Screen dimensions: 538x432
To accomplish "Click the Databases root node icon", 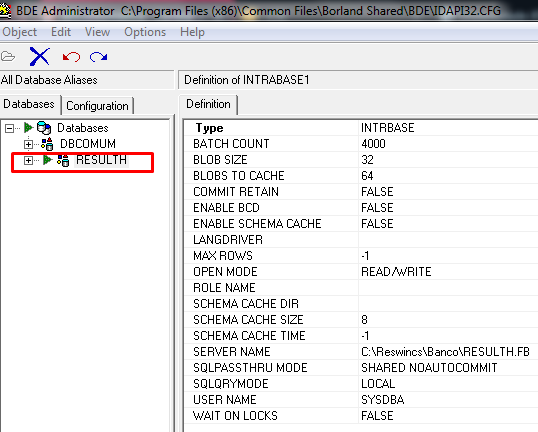I will pyautogui.click(x=44, y=128).
